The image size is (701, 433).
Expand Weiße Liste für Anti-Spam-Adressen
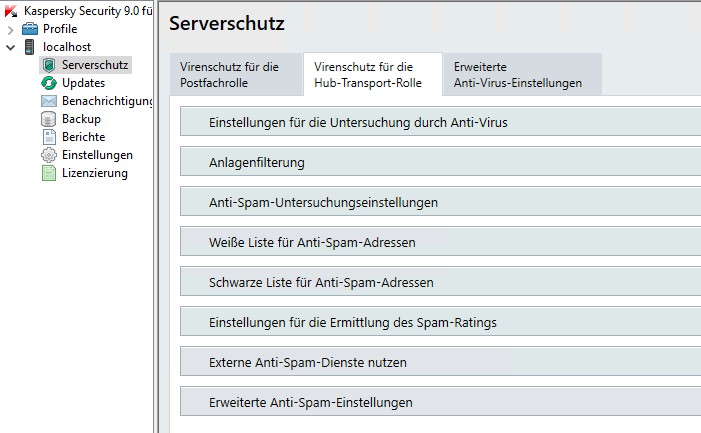440,243
